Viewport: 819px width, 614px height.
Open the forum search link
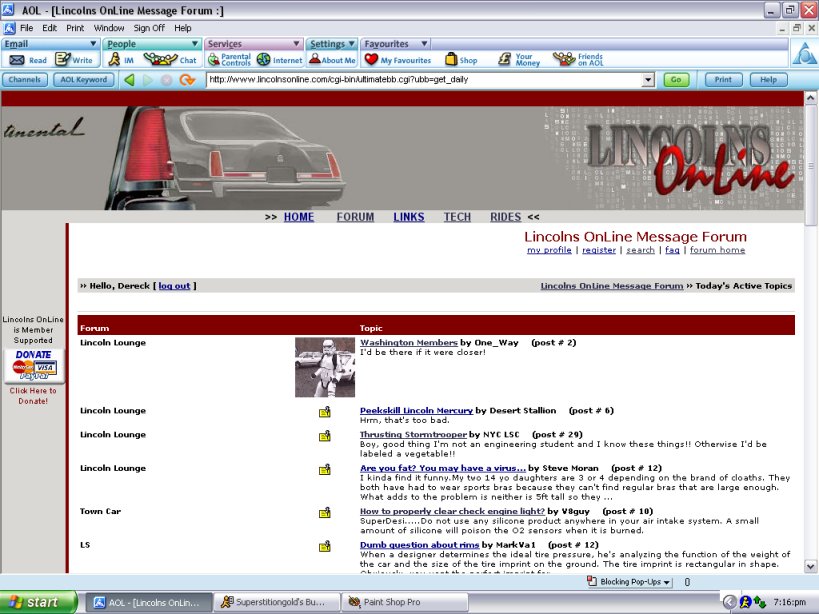[x=640, y=250]
